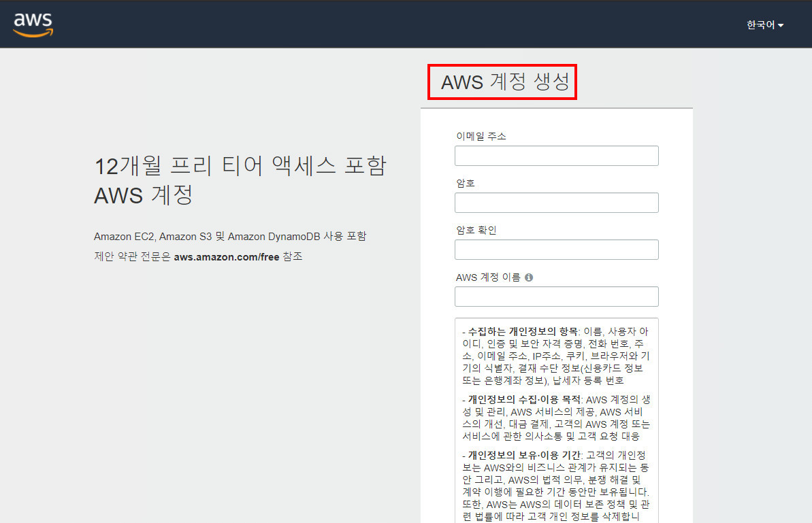Click the '암호 확인' field label
The height and width of the screenshot is (523, 812).
click(476, 230)
